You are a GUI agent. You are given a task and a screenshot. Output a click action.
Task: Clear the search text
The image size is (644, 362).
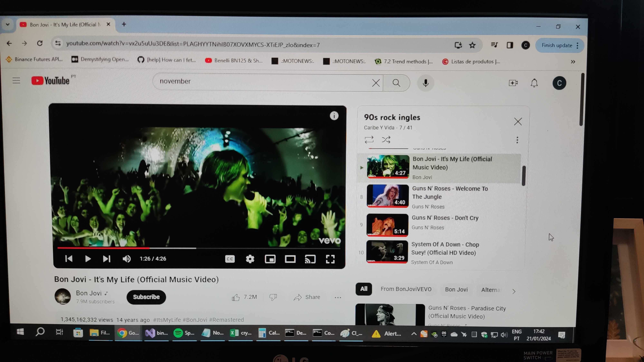376,83
